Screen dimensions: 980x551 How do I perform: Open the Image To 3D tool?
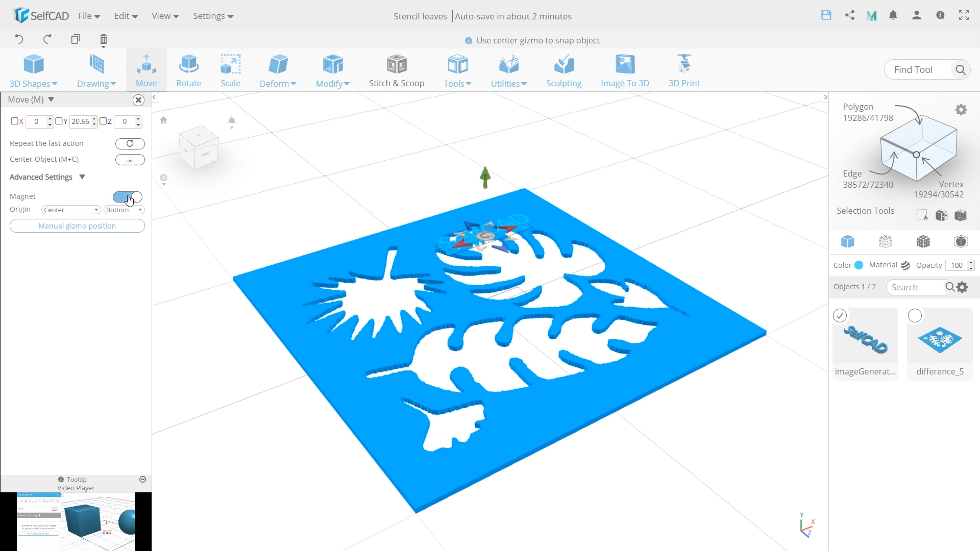(x=625, y=71)
